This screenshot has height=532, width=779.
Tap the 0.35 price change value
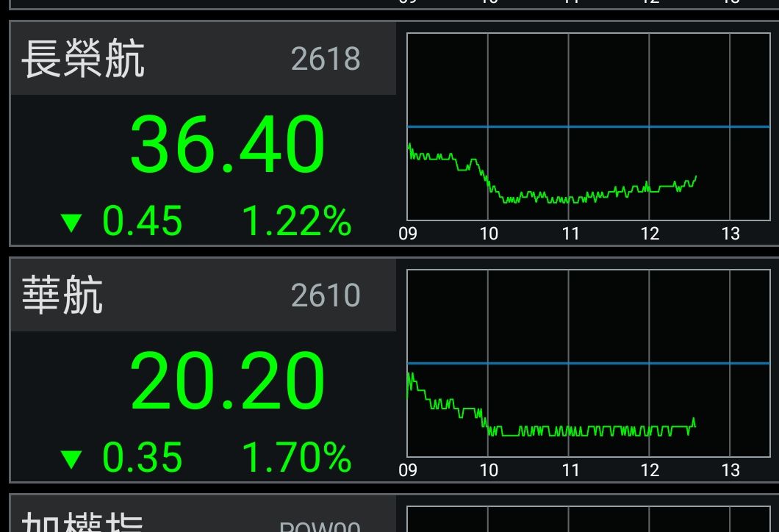coord(142,457)
